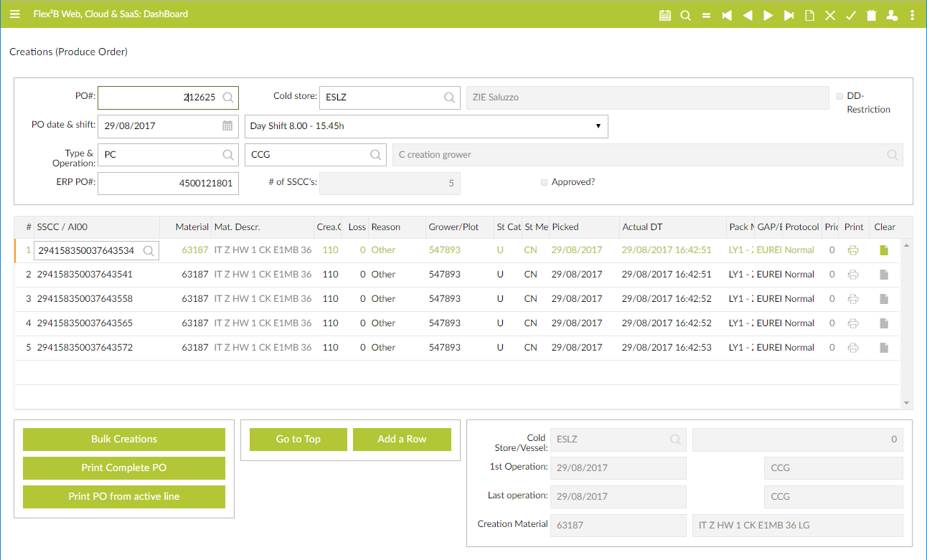Click Actual DT 29/08/2017 16:42:53 cell
The image size is (927, 560).
(667, 348)
